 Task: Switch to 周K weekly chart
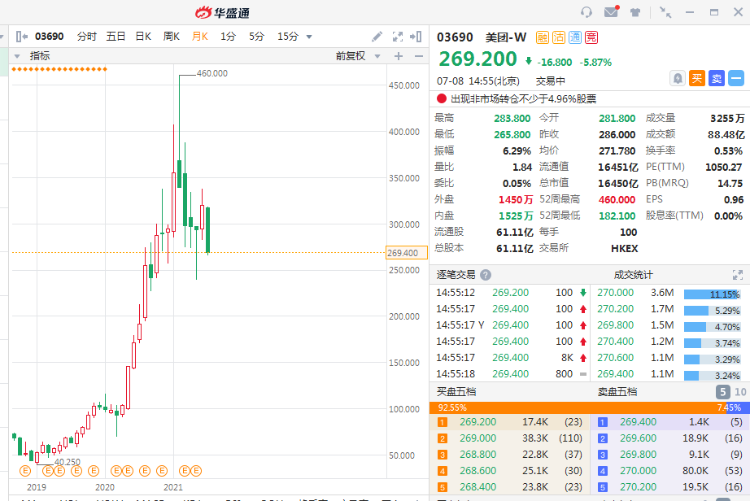coord(171,36)
